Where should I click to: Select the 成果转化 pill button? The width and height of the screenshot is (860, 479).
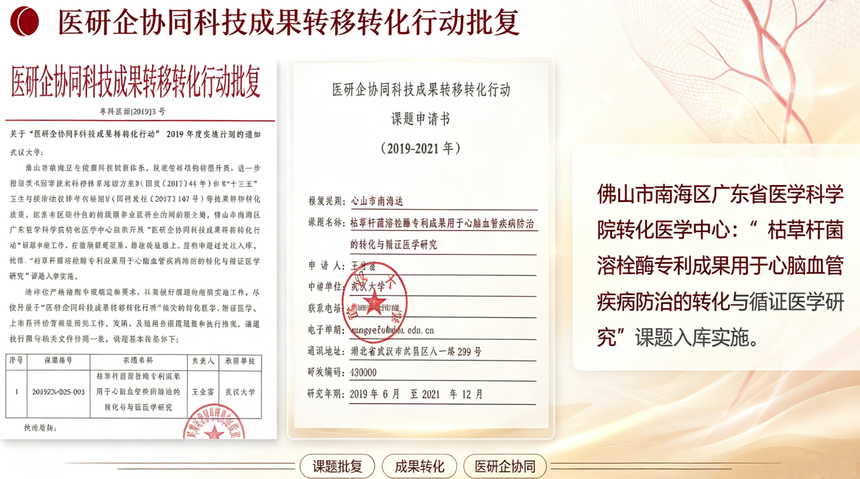(420, 467)
